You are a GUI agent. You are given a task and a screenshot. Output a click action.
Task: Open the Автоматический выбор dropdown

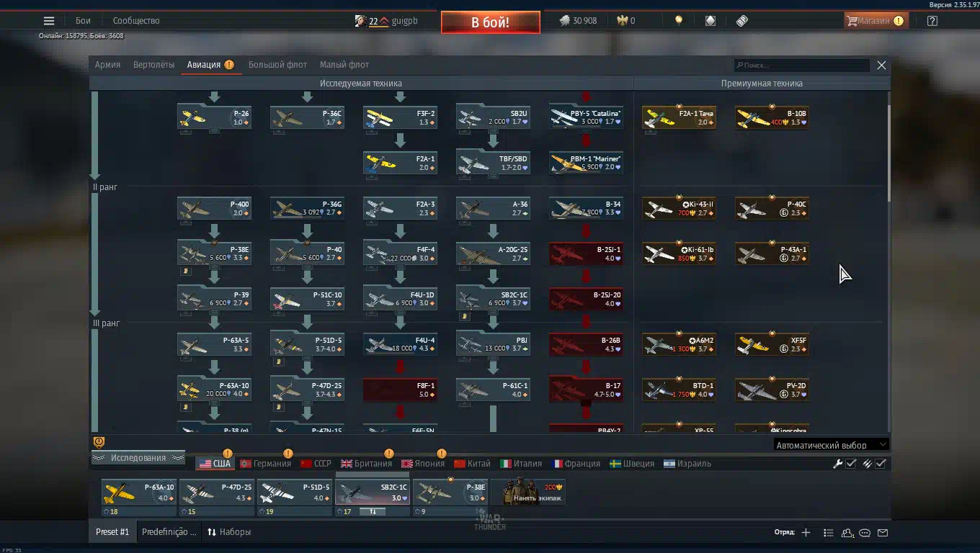coord(831,445)
